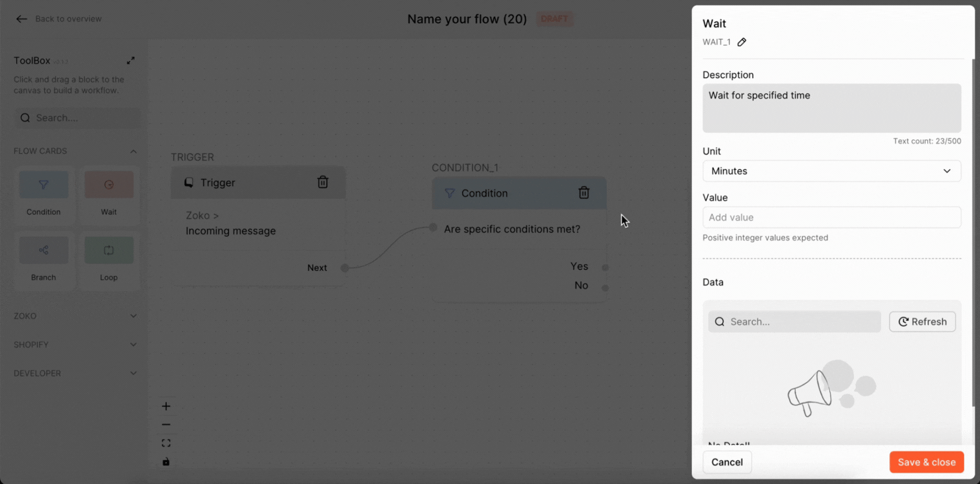Click the back arrow icon beside Back to overview
This screenshot has width=980, height=484.
21,19
